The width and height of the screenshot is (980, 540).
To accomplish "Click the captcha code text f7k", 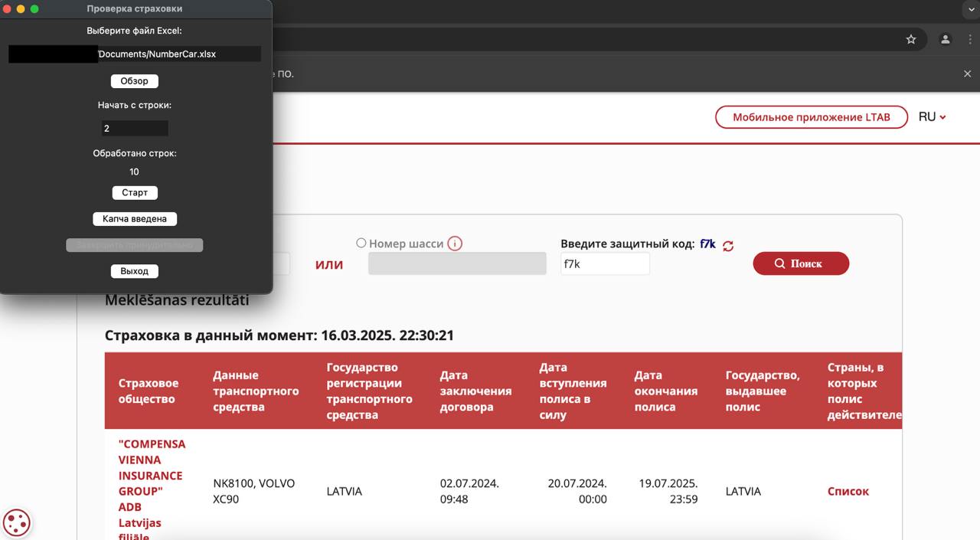I will coord(707,244).
